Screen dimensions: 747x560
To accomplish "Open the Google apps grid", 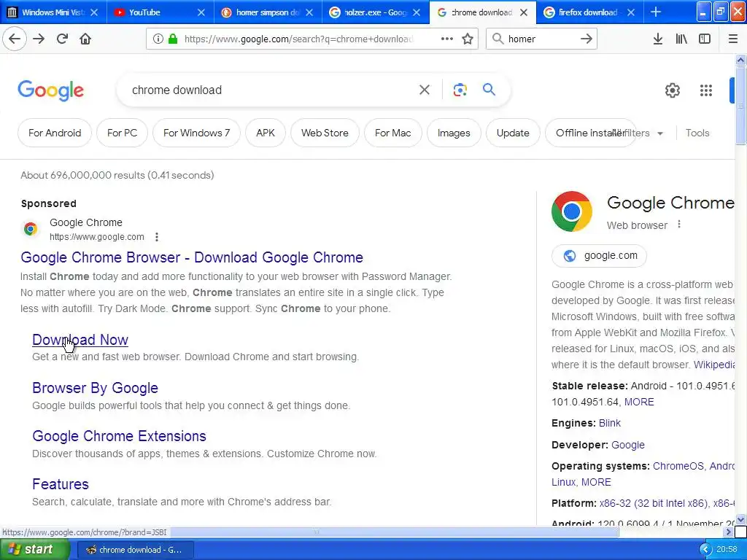I will (x=706, y=90).
